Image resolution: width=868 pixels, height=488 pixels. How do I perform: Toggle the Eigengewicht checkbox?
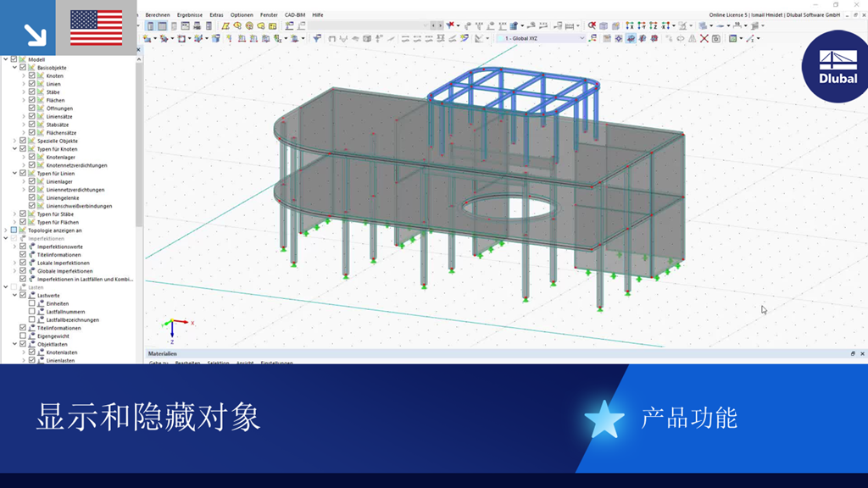(x=22, y=336)
